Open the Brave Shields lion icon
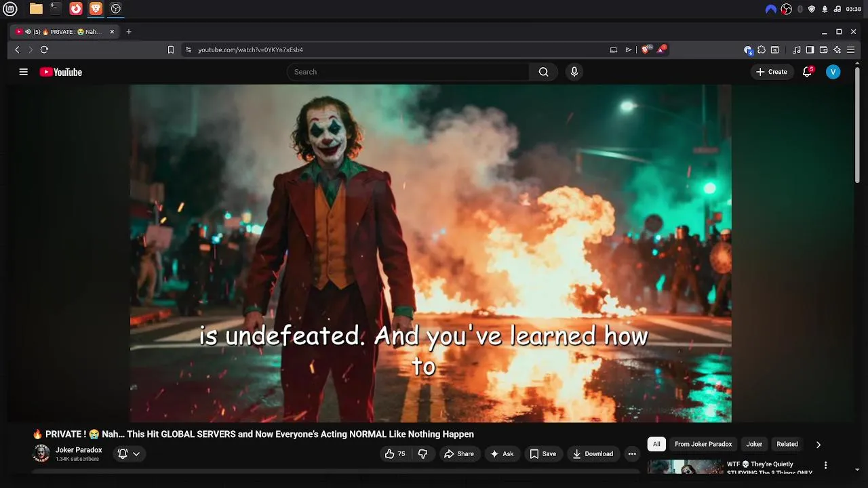 point(646,49)
